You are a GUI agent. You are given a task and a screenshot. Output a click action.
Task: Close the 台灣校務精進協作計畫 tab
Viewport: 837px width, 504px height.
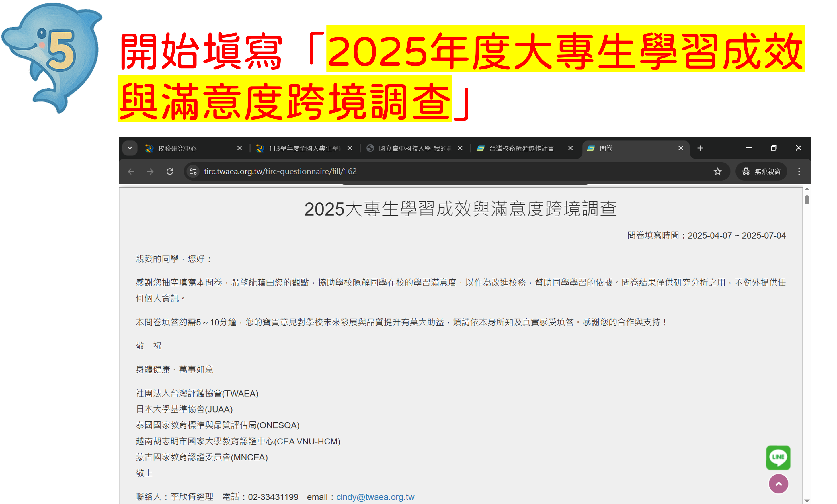(x=571, y=148)
